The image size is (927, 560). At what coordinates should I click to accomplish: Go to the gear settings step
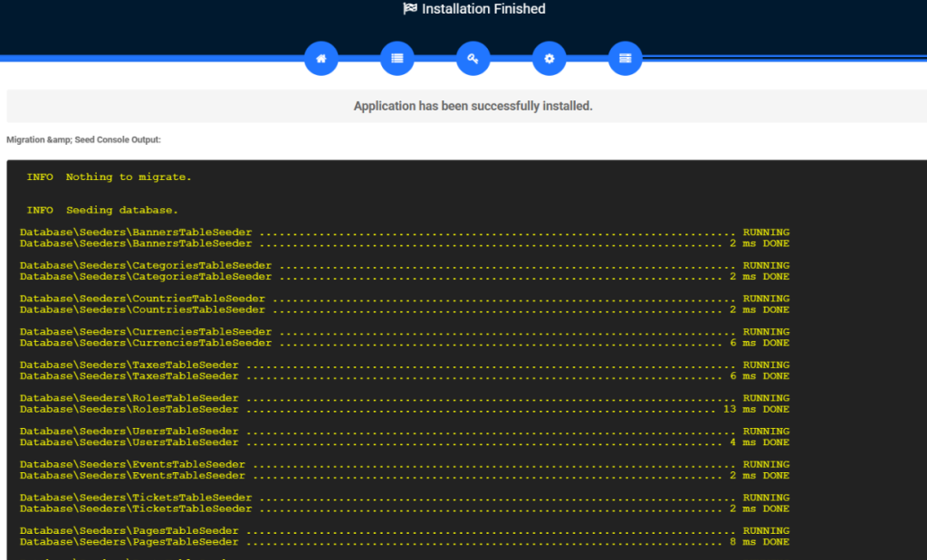[549, 59]
